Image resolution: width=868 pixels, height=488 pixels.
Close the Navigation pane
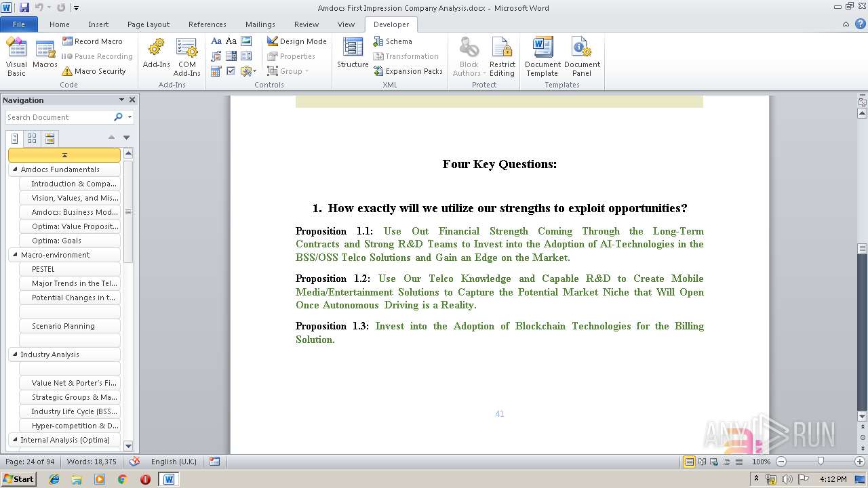click(132, 100)
